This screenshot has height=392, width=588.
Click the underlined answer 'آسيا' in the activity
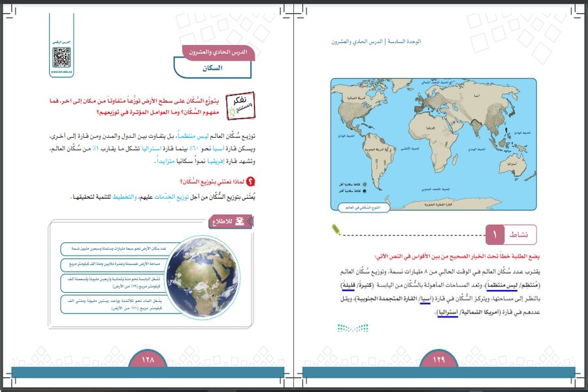pyautogui.click(x=425, y=299)
